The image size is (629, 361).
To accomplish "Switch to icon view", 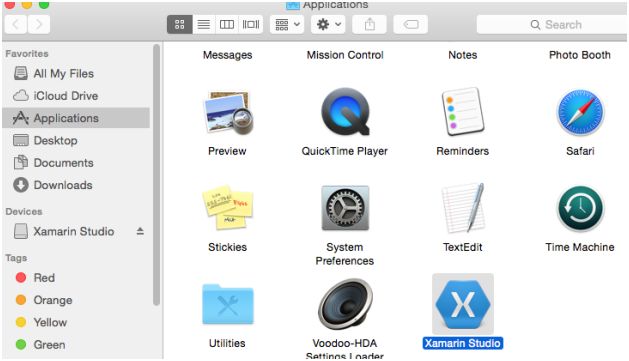I will [179, 24].
